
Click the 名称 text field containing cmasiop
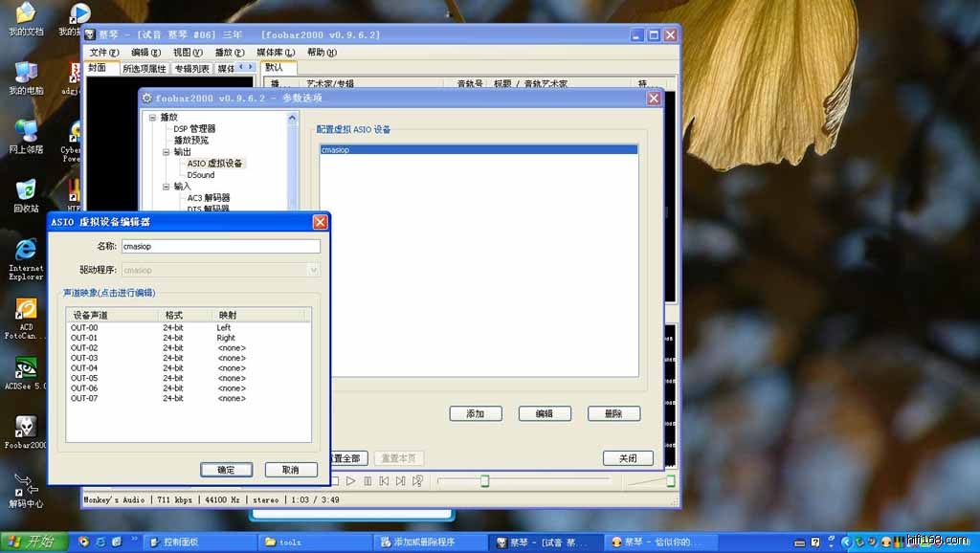220,246
